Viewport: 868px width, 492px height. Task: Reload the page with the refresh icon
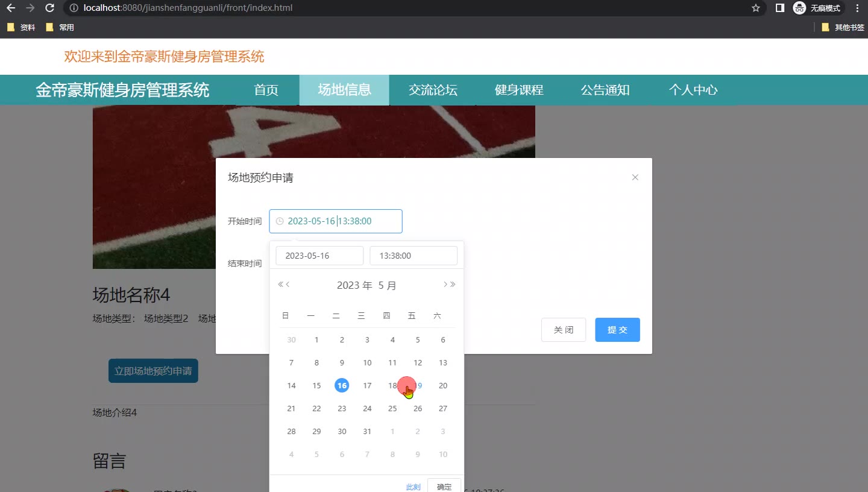click(50, 8)
